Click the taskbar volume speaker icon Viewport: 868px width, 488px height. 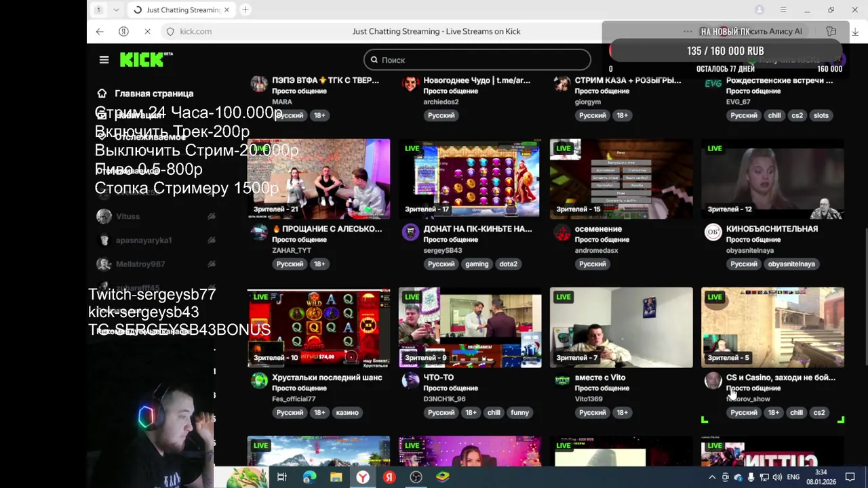click(777, 477)
